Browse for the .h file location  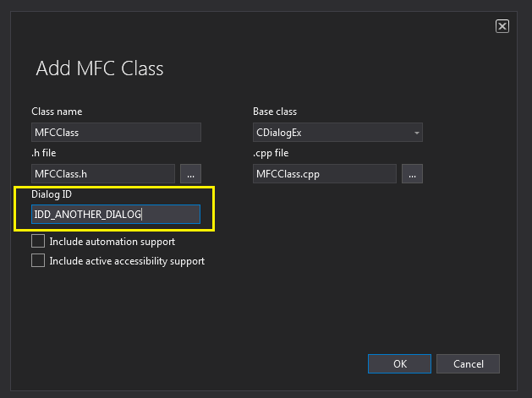point(190,173)
